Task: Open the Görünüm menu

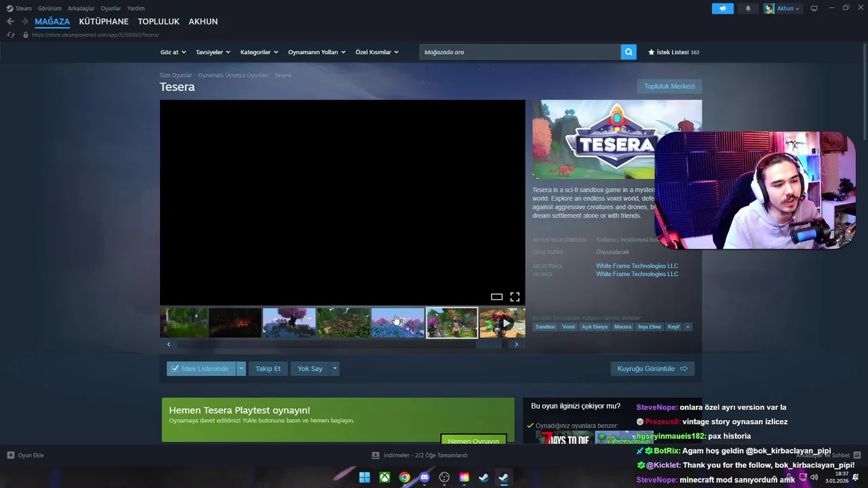Action: point(50,8)
